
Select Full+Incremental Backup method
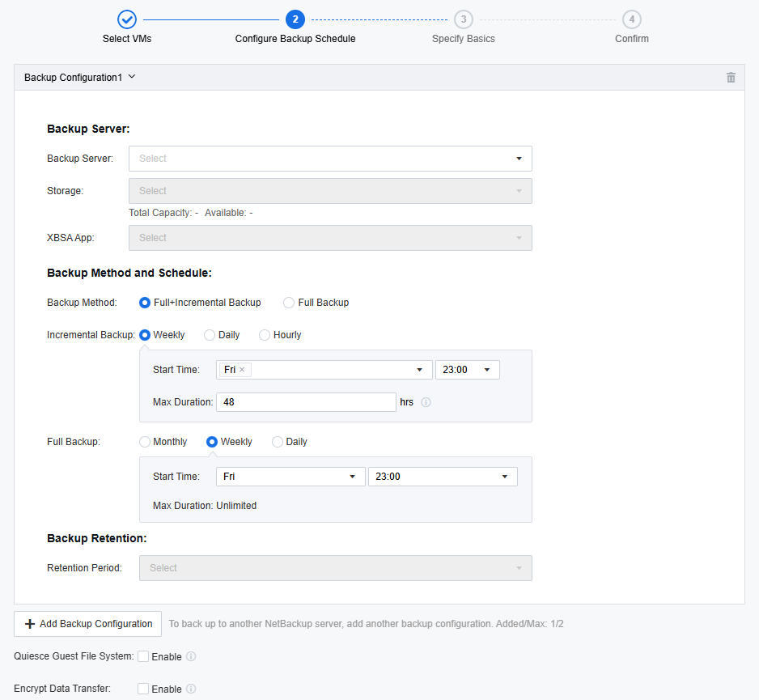tap(144, 303)
